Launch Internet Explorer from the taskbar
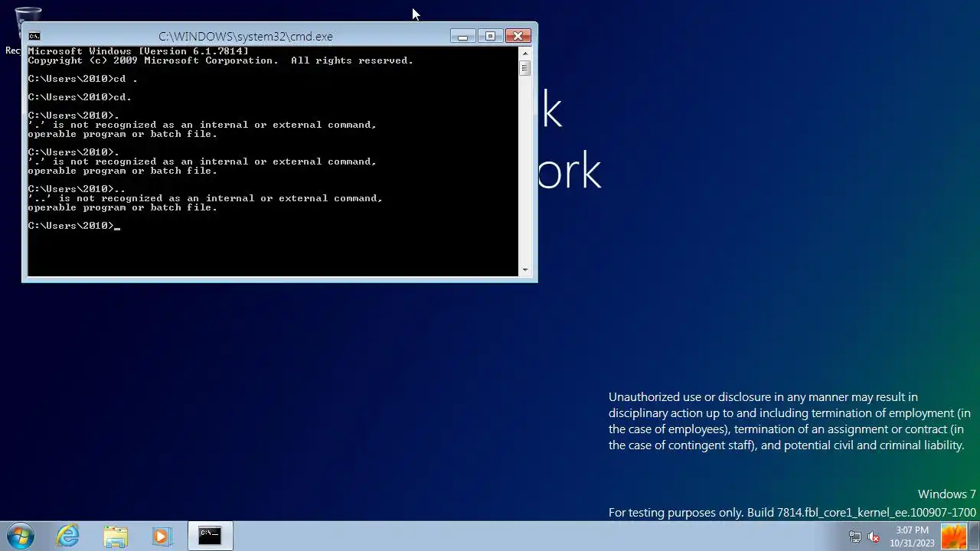 tap(68, 536)
